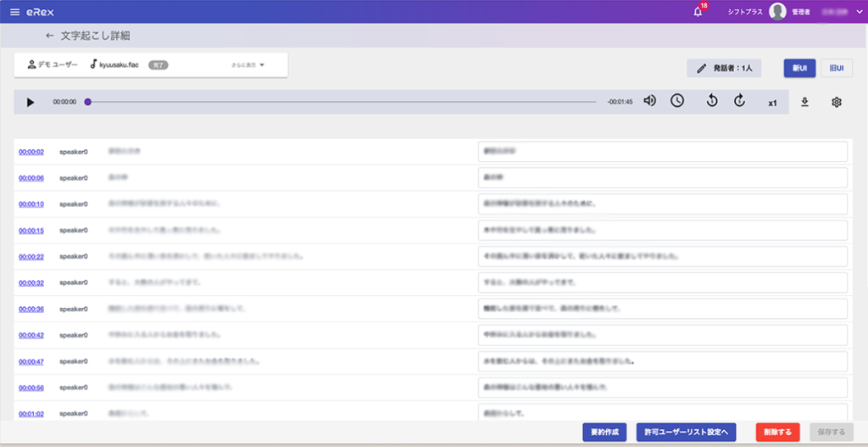Click the back arrow beside 文字起こし詳細
Viewport: 868px width, 447px height.
[50, 36]
